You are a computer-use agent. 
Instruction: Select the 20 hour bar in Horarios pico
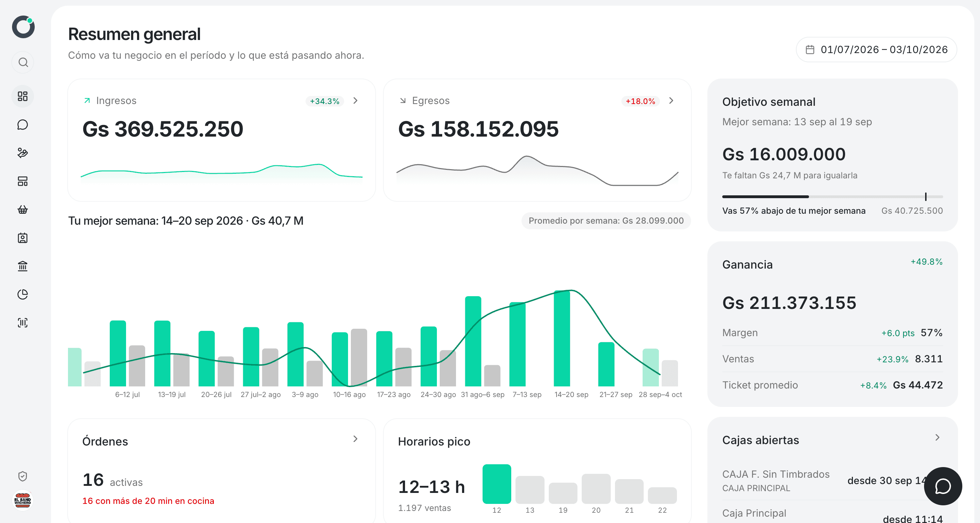(x=596, y=489)
